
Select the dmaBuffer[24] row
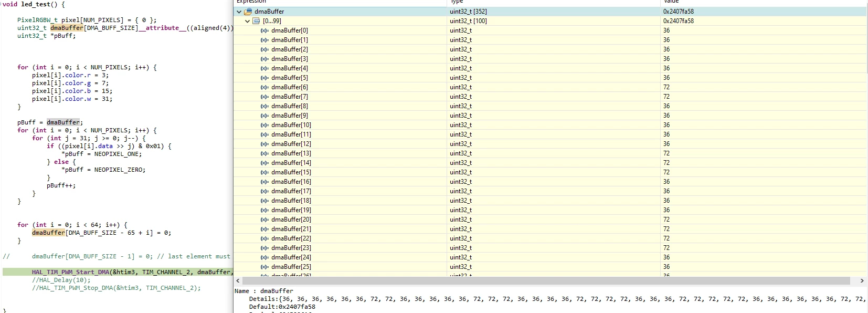coord(550,257)
